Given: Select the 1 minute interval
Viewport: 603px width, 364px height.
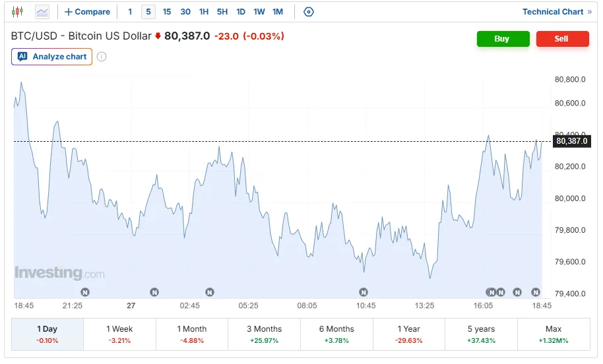Looking at the screenshot, I should pos(130,12).
